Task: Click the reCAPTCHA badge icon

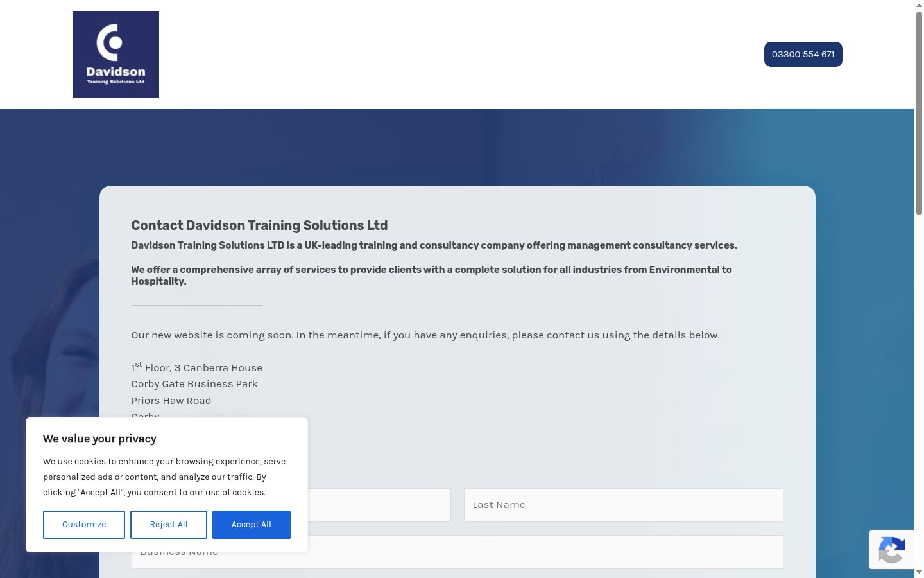Action: 892,550
